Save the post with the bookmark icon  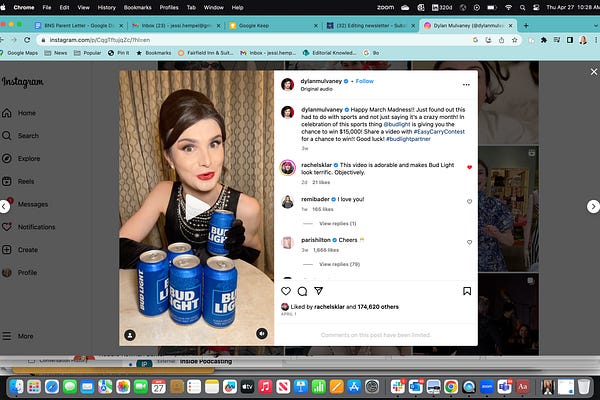tap(467, 291)
